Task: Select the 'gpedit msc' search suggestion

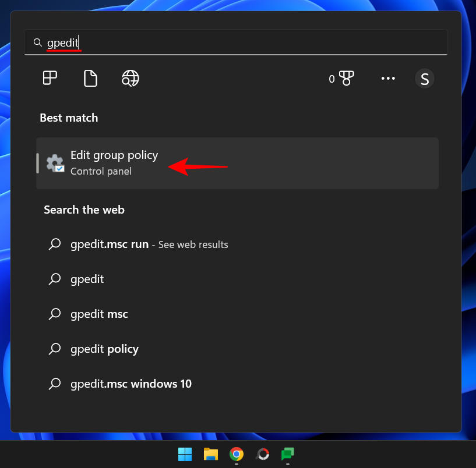Action: click(x=99, y=314)
